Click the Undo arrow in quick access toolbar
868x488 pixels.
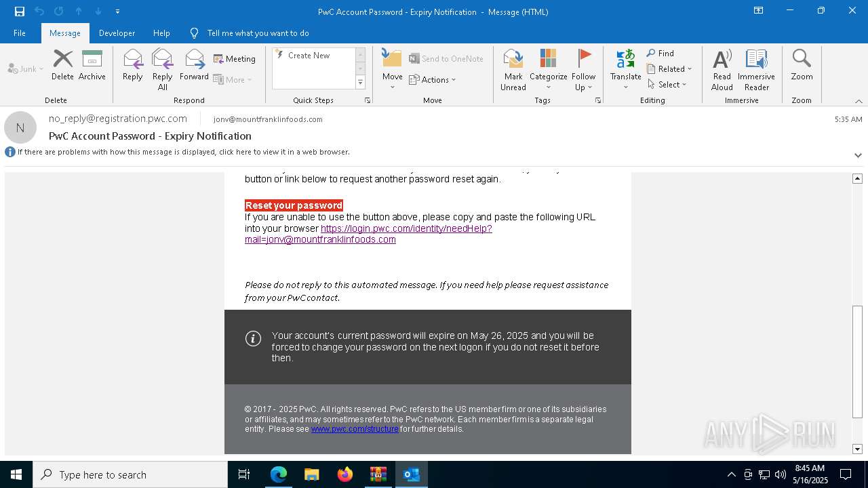click(x=39, y=12)
